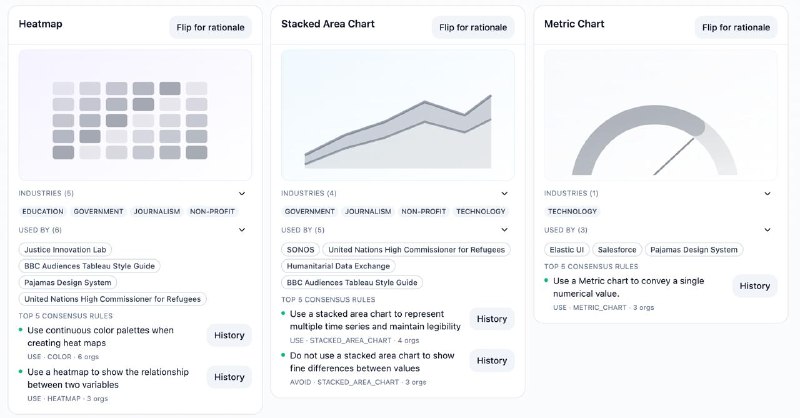The height and width of the screenshot is (418, 800).
Task: Collapse Used By chevron in Heatmap card
Action: point(242,230)
